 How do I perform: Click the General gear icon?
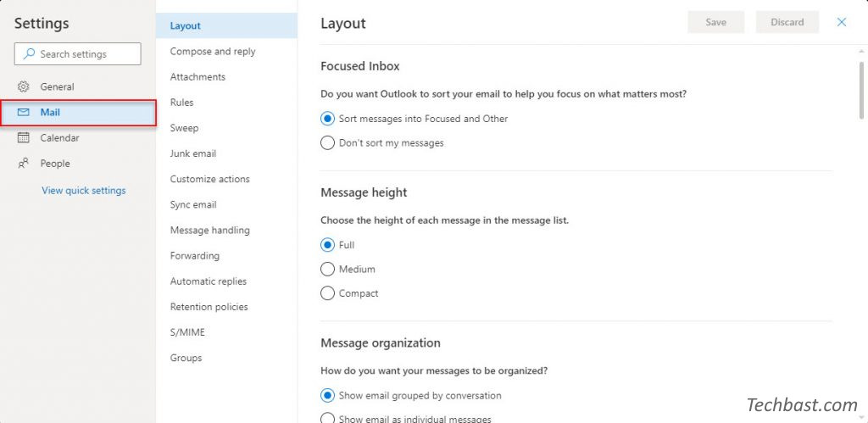[23, 87]
